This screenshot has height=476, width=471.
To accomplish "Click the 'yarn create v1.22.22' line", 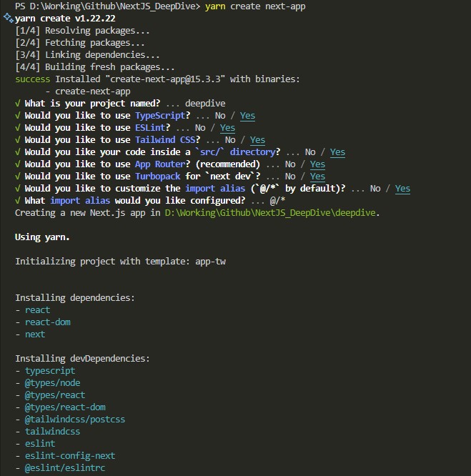I will (x=65, y=19).
